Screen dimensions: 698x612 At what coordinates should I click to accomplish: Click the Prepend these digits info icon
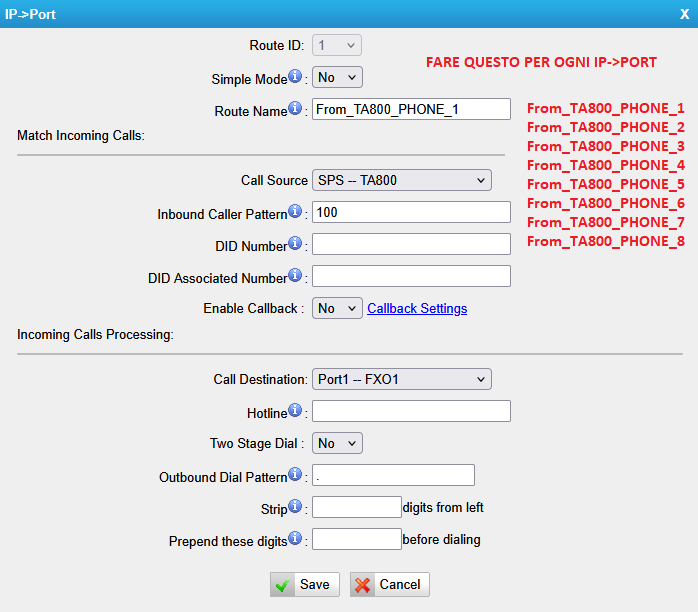coord(296,539)
